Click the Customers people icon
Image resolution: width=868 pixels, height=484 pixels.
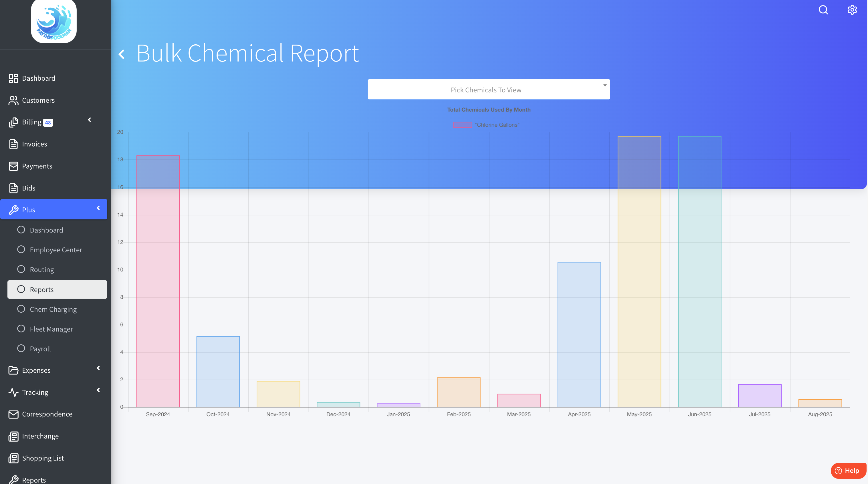coord(13,100)
